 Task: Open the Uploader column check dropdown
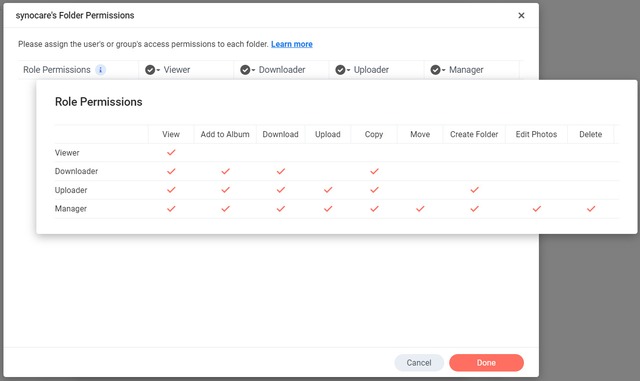tap(342, 70)
